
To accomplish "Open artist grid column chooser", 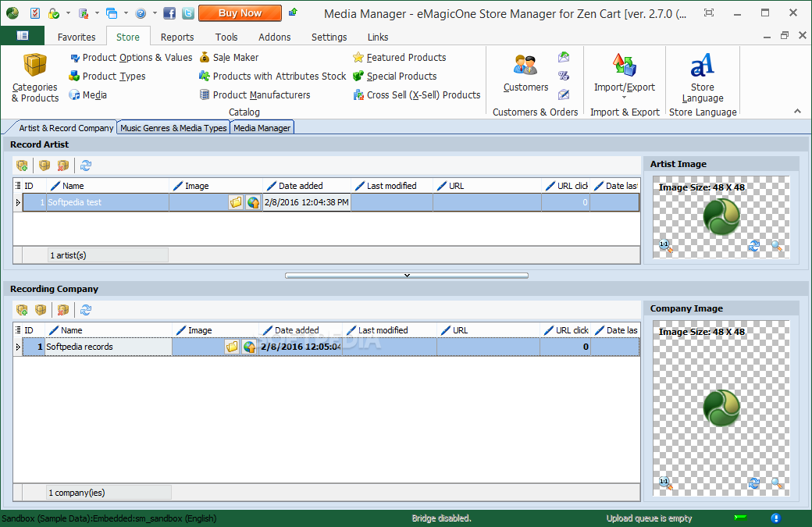I will (18, 186).
